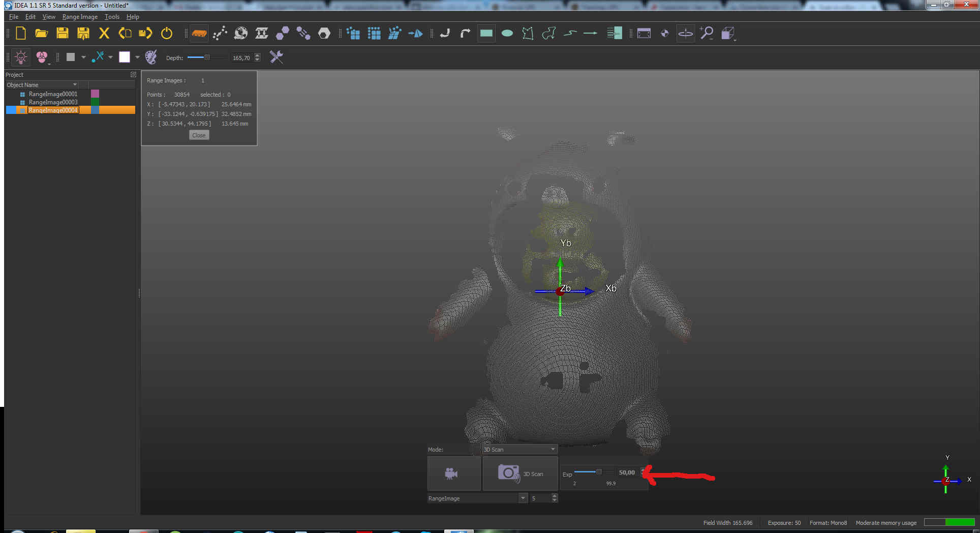The width and height of the screenshot is (980, 533).
Task: Click the painter palette color icon
Action: coord(151,57)
